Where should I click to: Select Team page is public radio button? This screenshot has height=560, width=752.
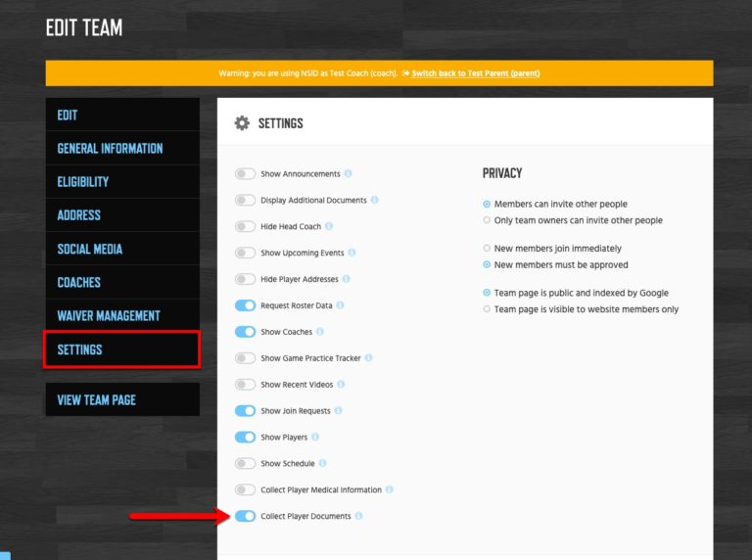click(487, 293)
